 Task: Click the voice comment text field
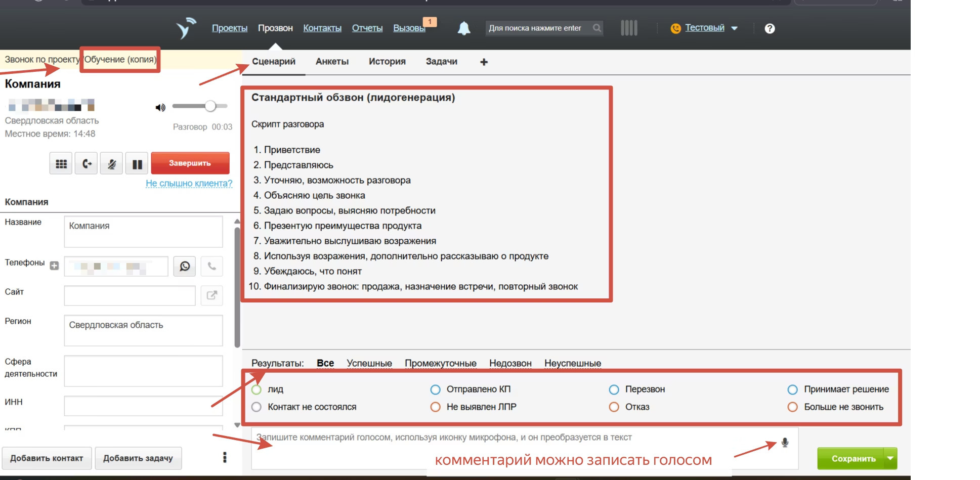525,448
